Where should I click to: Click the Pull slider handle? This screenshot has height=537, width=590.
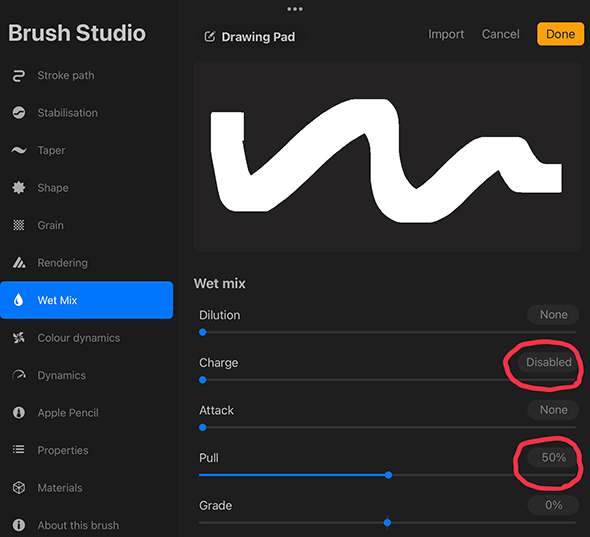388,475
